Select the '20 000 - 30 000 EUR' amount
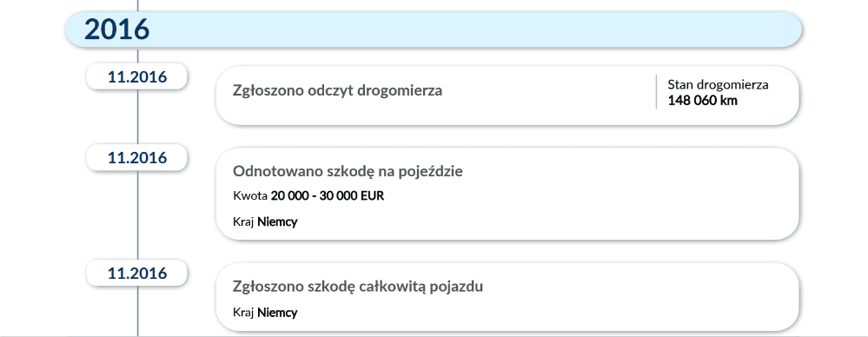The image size is (868, 337). coord(328,196)
